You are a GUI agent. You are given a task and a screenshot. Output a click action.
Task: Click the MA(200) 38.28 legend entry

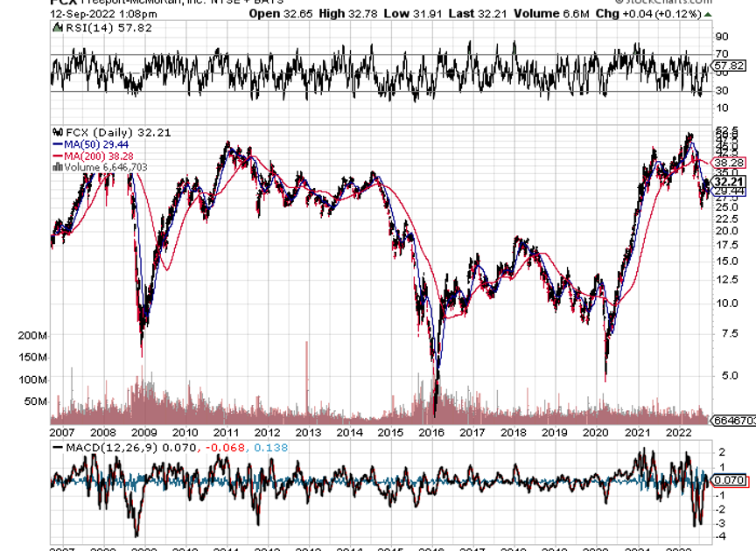point(98,157)
